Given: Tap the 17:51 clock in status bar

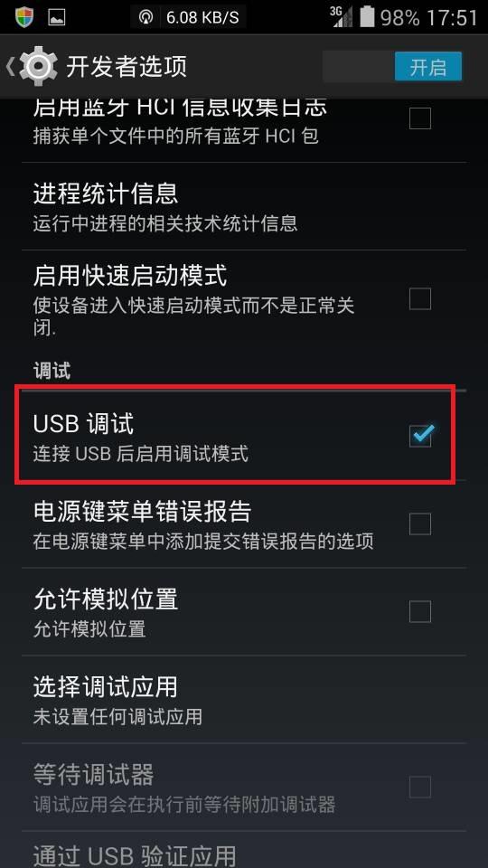Looking at the screenshot, I should pos(453,17).
